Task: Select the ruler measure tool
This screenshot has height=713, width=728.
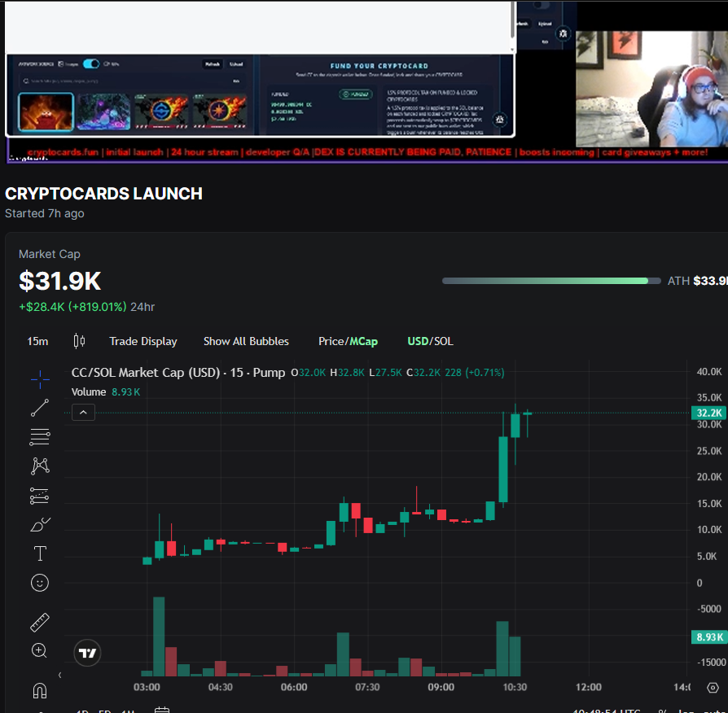Action: tap(40, 623)
